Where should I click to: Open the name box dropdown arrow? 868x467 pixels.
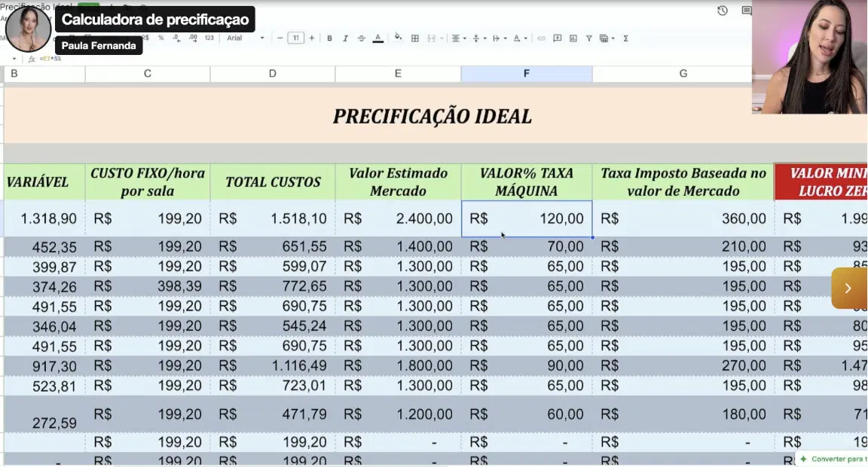14,58
